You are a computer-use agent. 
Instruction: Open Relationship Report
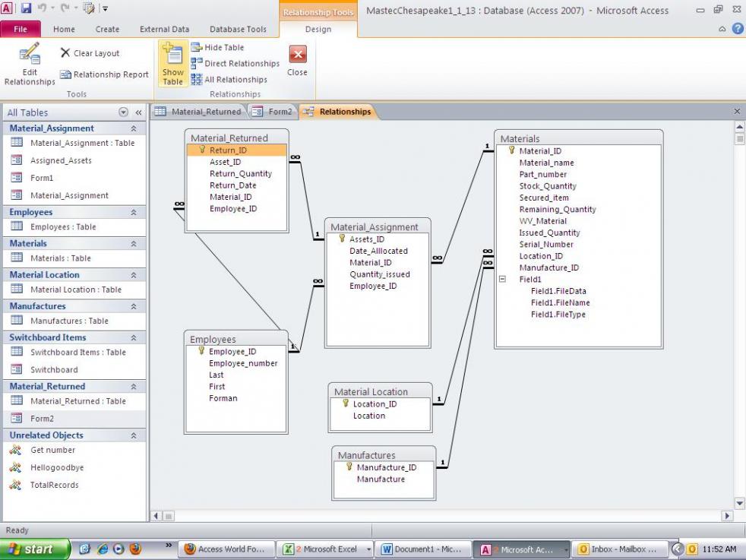point(104,74)
